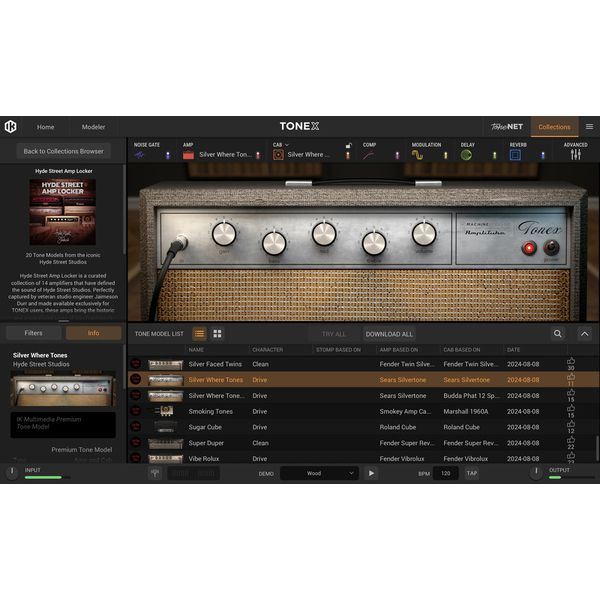Image resolution: width=600 pixels, height=600 pixels.
Task: Open the tuner fork icon
Action: tap(155, 473)
